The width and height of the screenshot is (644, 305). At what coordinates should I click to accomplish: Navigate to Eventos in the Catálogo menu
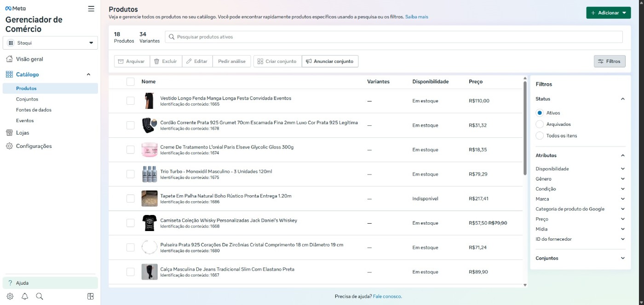point(25,120)
